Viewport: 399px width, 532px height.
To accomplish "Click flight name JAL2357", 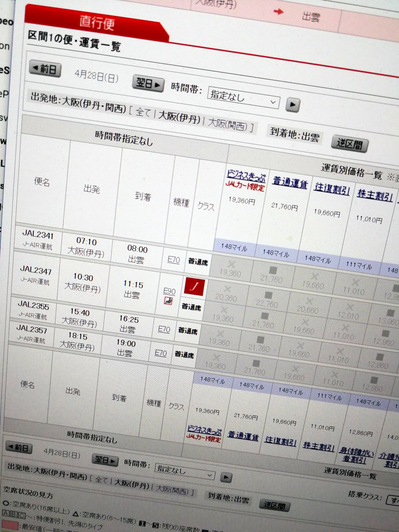I will (32, 329).
